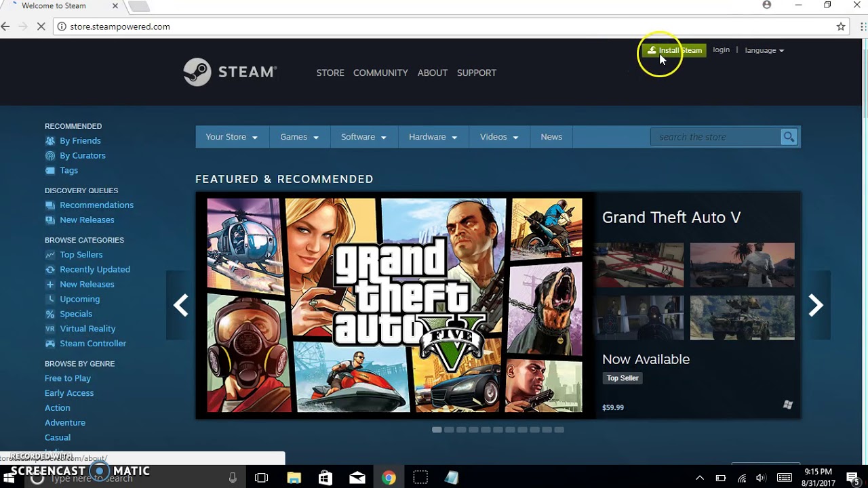Select the first carousel page dot
The width and height of the screenshot is (868, 488).
point(437,430)
